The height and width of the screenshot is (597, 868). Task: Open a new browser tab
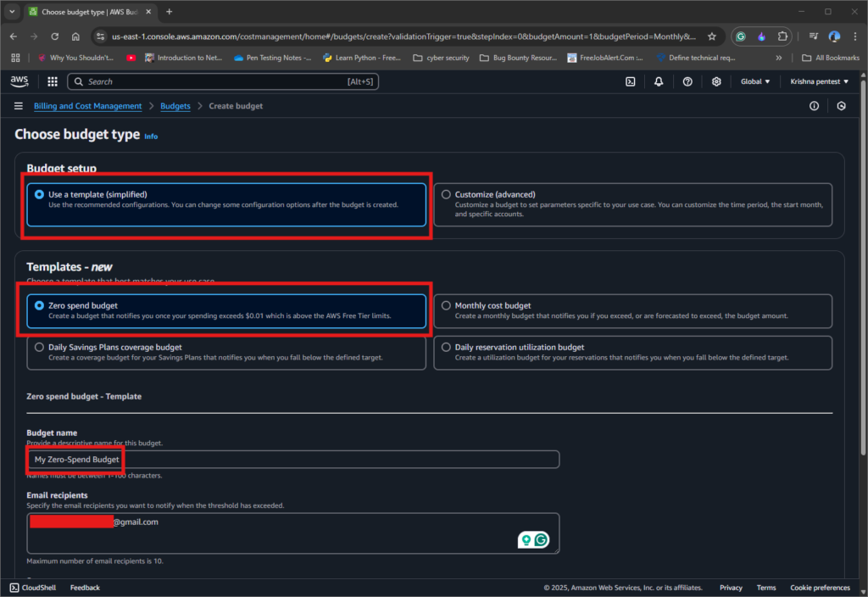[x=170, y=12]
